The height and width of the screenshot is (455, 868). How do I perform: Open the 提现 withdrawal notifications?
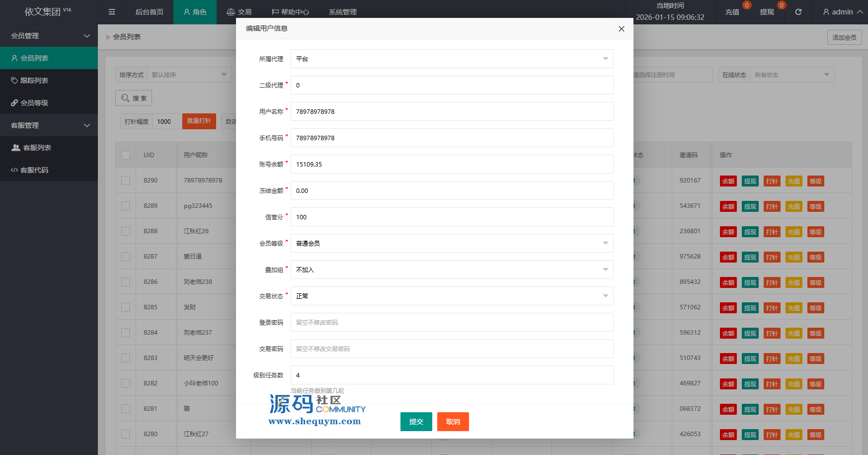[767, 12]
